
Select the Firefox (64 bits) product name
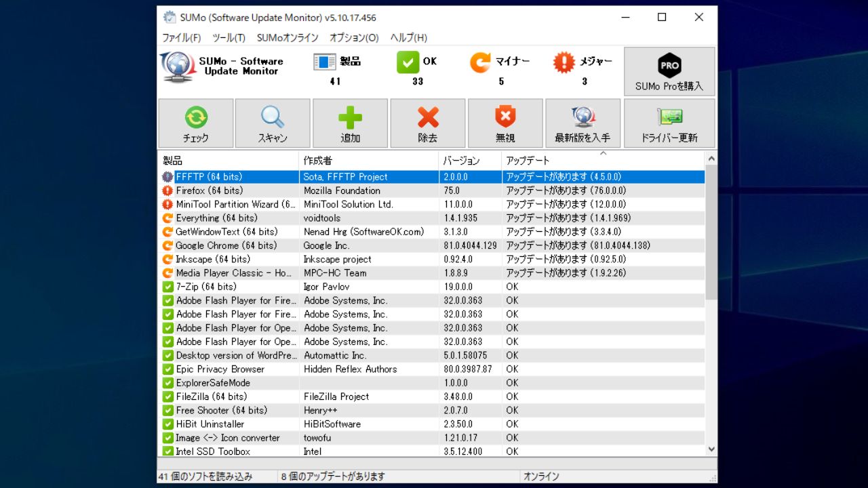[209, 190]
